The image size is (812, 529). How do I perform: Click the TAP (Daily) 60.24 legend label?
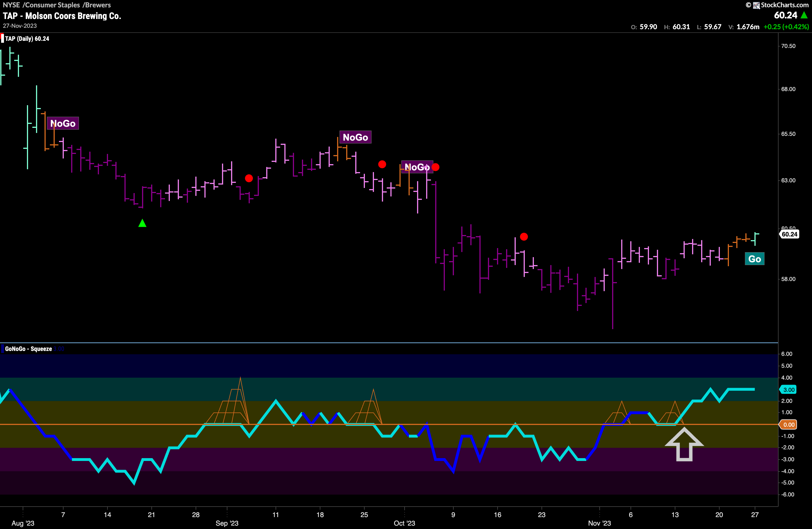point(27,39)
